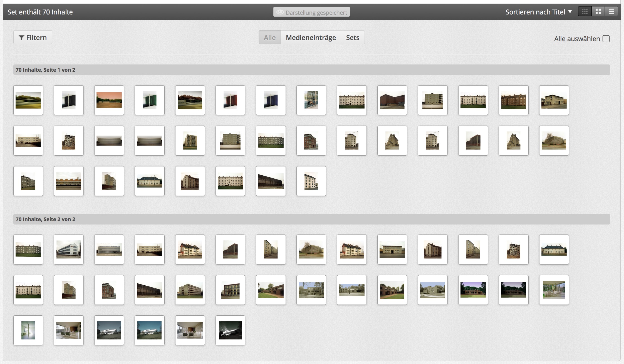Open the Sortieren nach Titel dropdown
The height and width of the screenshot is (364, 624).
pyautogui.click(x=535, y=12)
